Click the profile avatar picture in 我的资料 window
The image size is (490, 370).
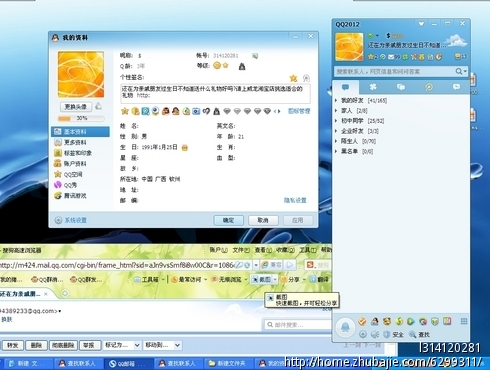81,74
